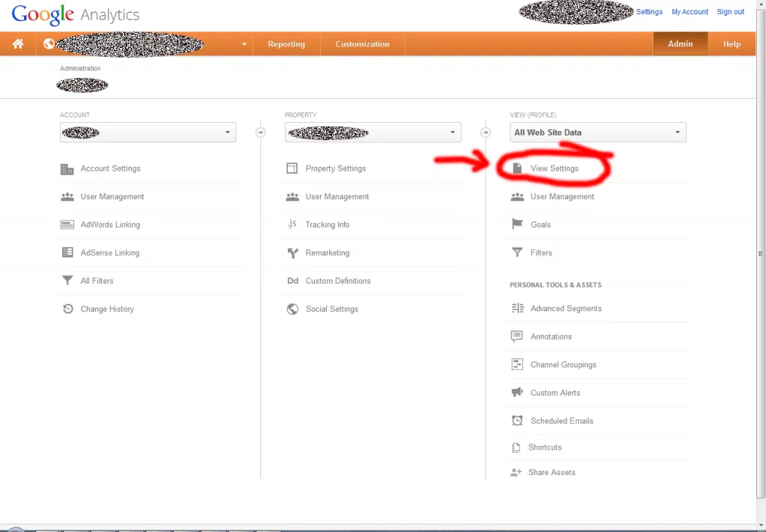This screenshot has width=766, height=532.
Task: Open Tracking Info text link
Action: [328, 224]
